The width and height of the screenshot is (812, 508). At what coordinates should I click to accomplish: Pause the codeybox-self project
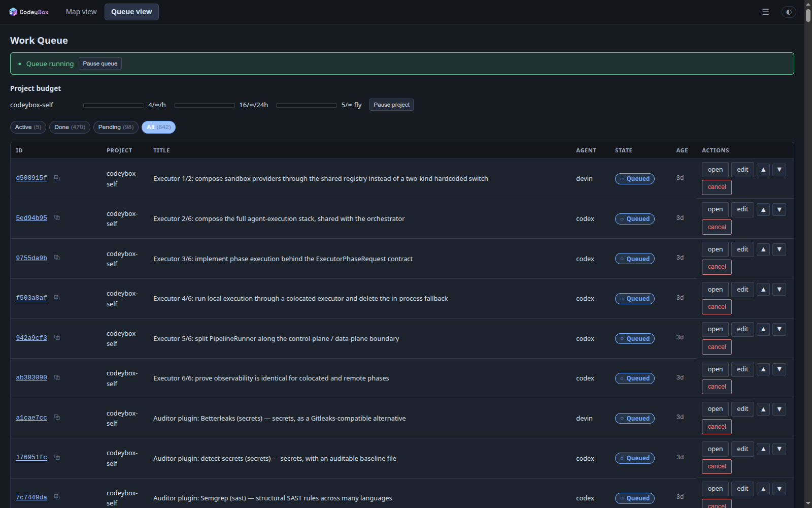click(x=391, y=105)
